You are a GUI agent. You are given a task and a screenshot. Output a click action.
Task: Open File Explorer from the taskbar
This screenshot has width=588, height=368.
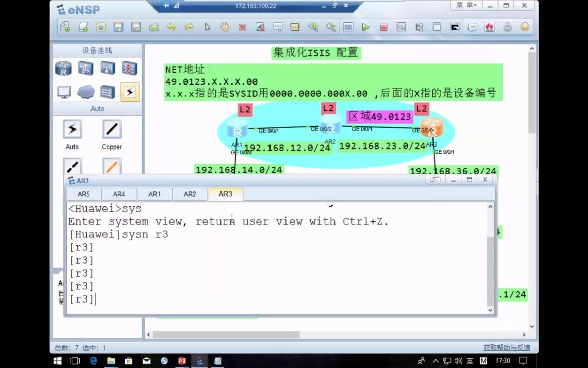(x=111, y=361)
